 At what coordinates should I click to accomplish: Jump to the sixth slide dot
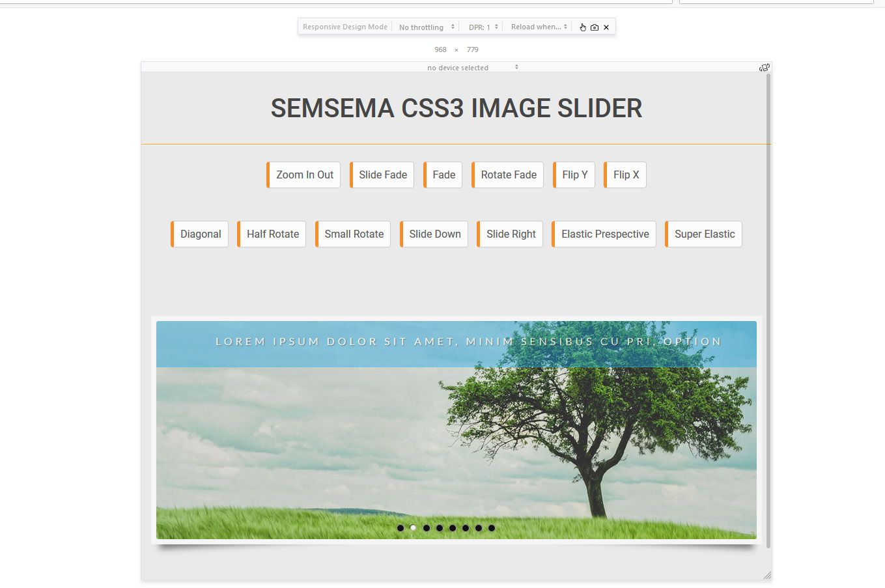[466, 528]
